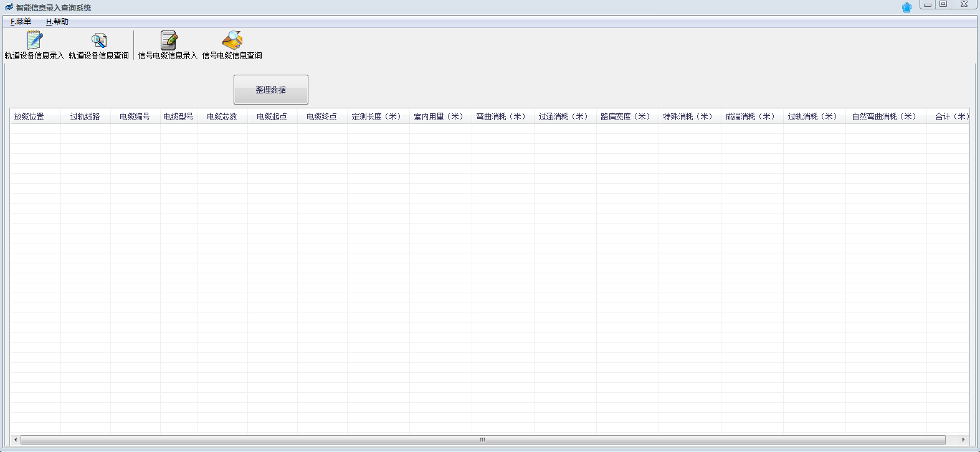The height and width of the screenshot is (452, 980).
Task: Open the 轨道设备信息查询 magnifier icon
Action: point(98,40)
